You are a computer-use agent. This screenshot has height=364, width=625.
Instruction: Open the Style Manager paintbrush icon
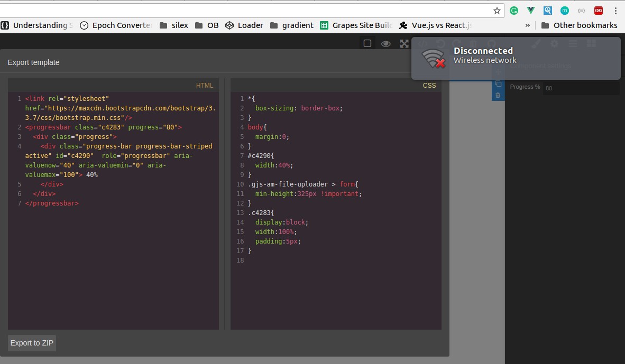click(x=536, y=43)
